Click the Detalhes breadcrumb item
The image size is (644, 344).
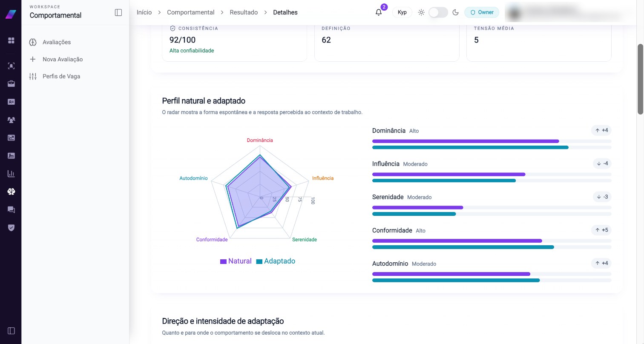click(x=285, y=12)
